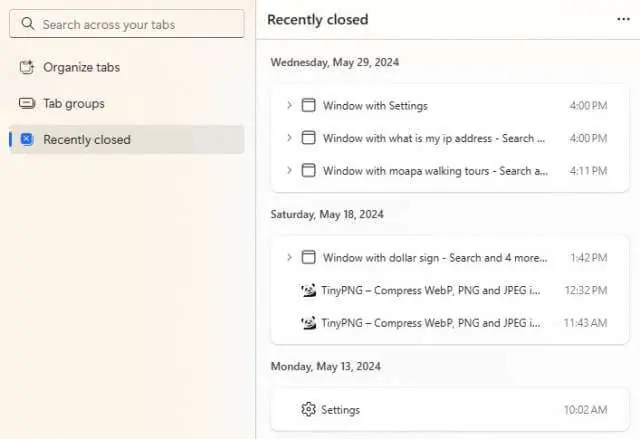Click the Recently closed sidebar icon
This screenshot has height=439, width=640.
click(x=27, y=139)
